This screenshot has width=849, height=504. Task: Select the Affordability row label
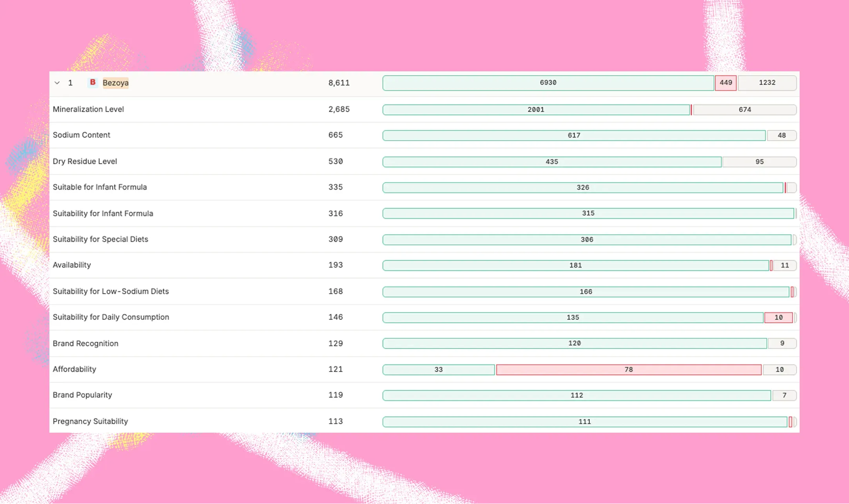(x=74, y=370)
